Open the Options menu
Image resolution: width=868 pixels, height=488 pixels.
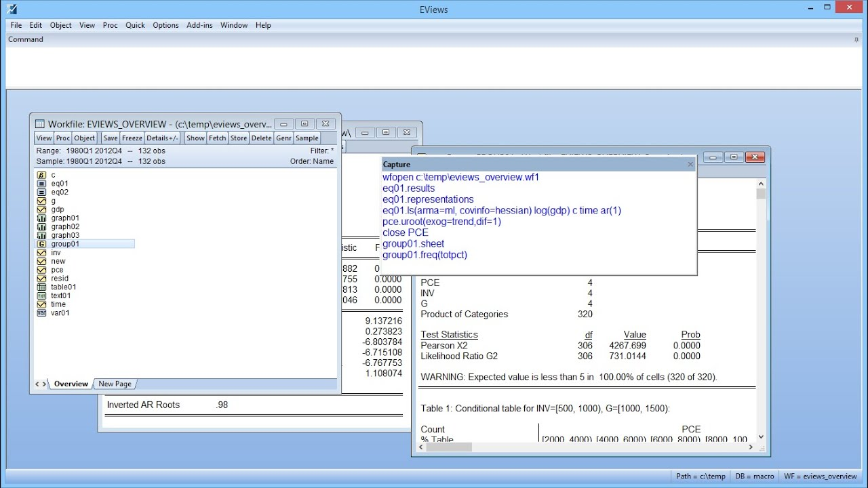(165, 25)
